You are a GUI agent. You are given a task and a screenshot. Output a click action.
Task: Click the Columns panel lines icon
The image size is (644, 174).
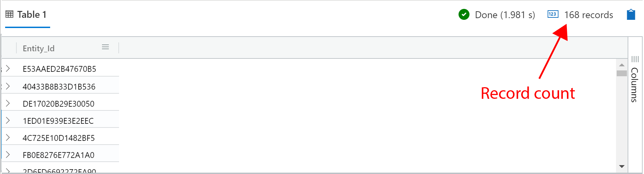tap(635, 59)
